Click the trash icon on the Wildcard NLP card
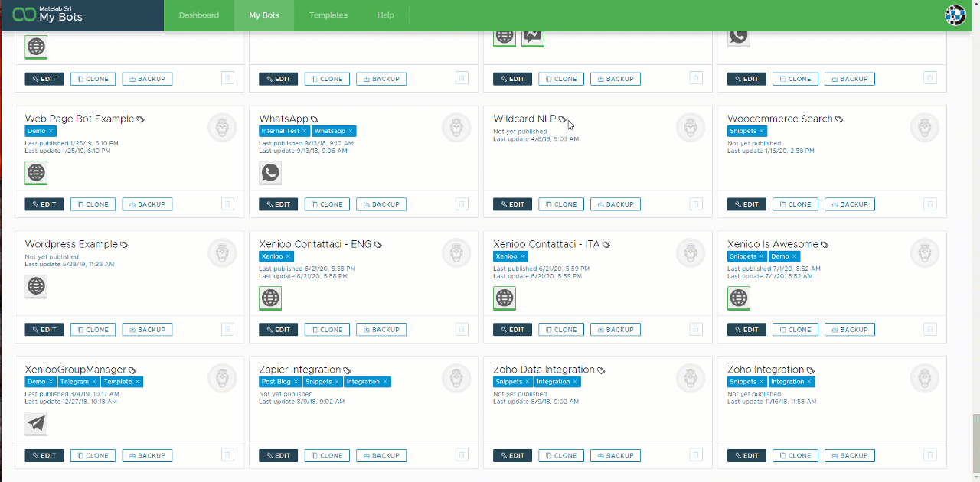The height and width of the screenshot is (482, 980). 696,204
